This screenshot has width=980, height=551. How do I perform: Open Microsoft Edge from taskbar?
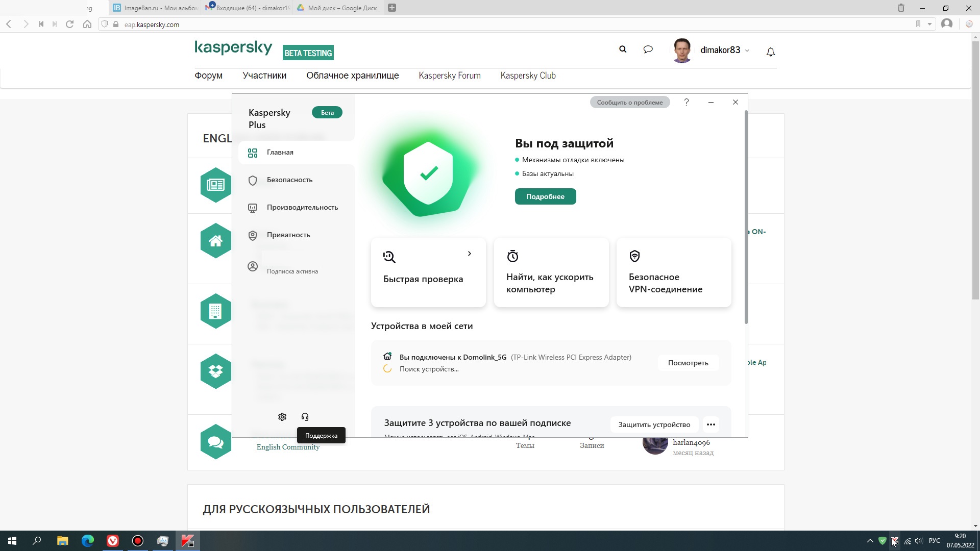tap(88, 541)
